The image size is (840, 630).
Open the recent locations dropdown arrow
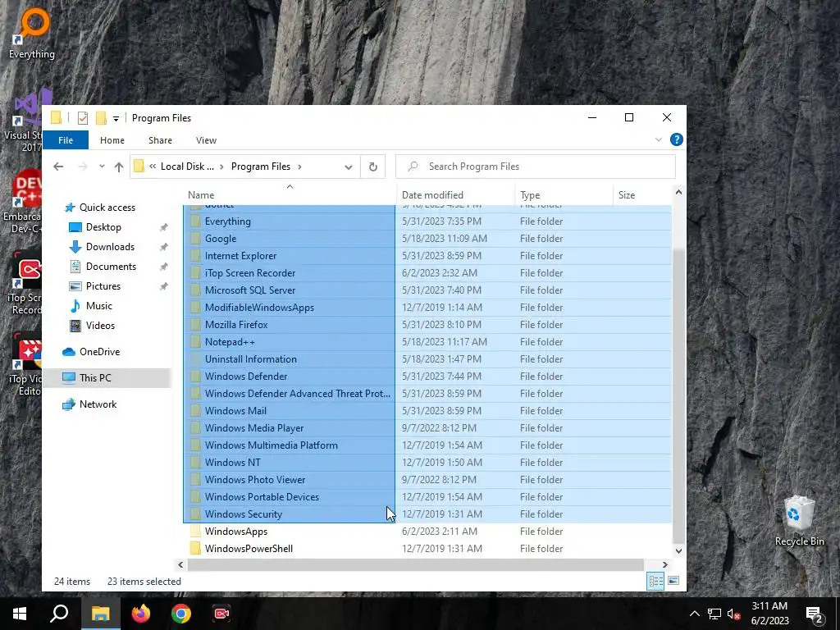click(x=102, y=167)
